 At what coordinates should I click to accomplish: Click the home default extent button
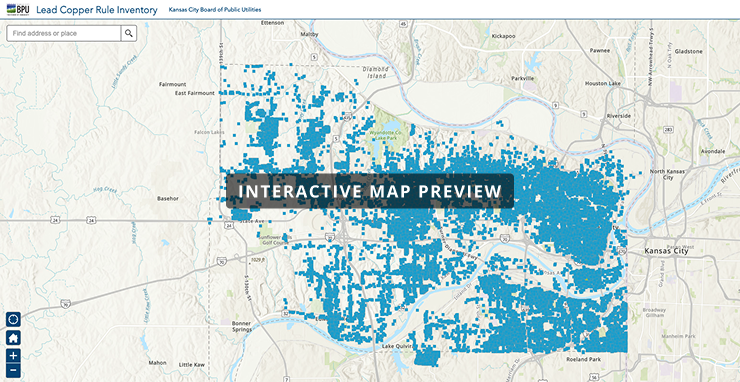point(13,338)
